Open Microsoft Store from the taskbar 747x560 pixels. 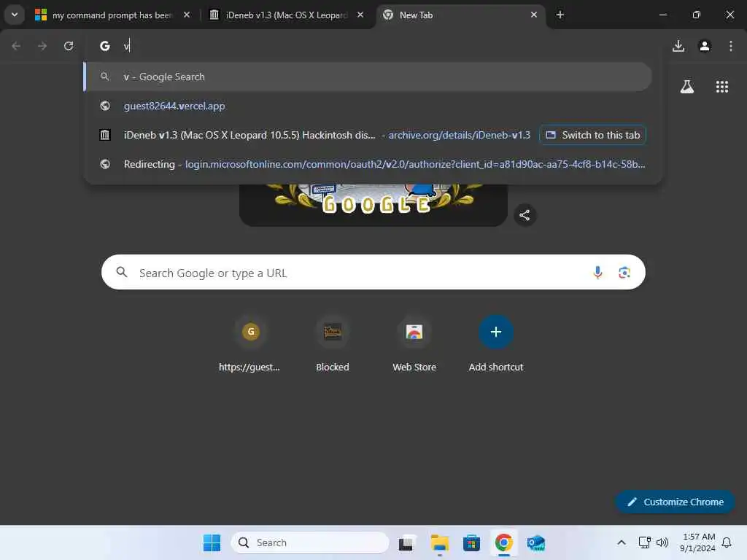click(x=472, y=542)
